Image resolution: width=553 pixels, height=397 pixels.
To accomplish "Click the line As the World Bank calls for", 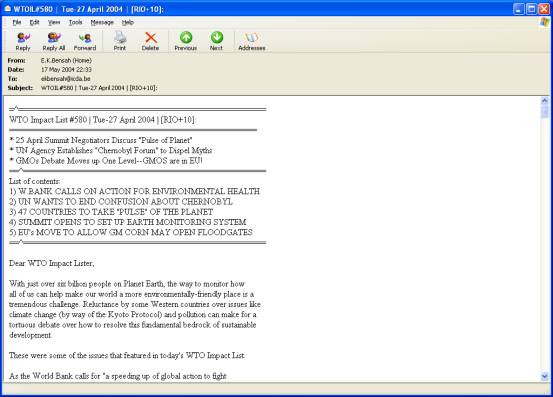I will pyautogui.click(x=118, y=376).
